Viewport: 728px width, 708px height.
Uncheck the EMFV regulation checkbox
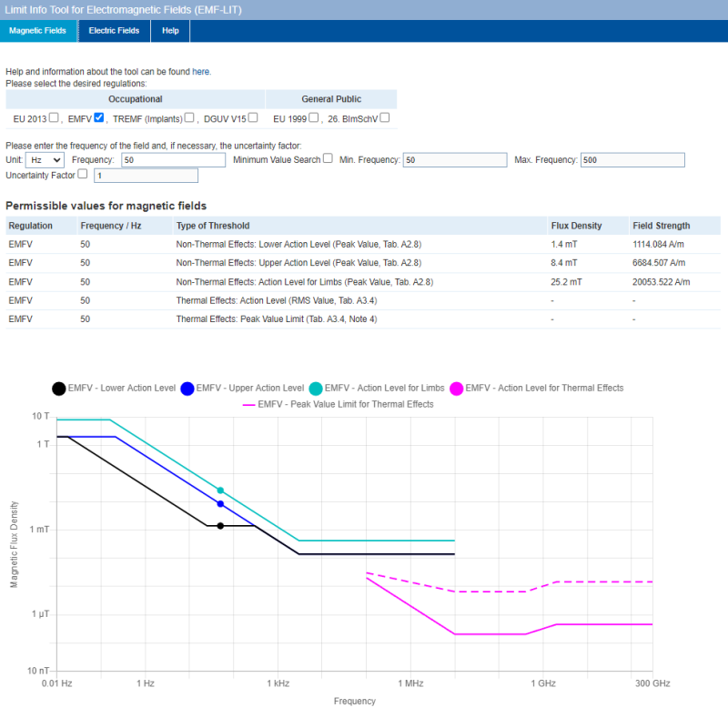click(99, 117)
